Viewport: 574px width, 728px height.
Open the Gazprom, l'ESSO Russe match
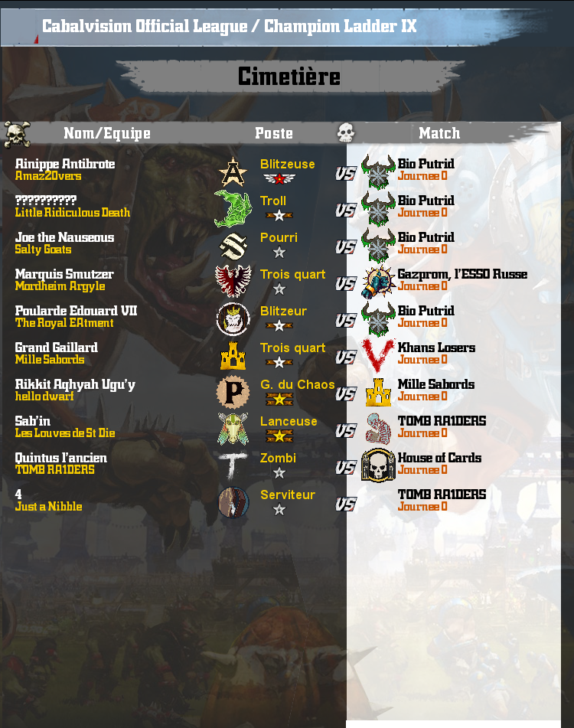click(x=462, y=274)
